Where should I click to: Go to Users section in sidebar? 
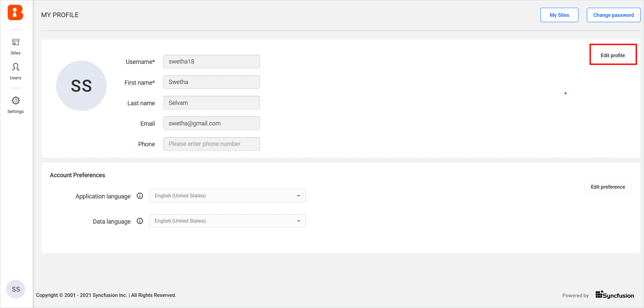tap(16, 71)
